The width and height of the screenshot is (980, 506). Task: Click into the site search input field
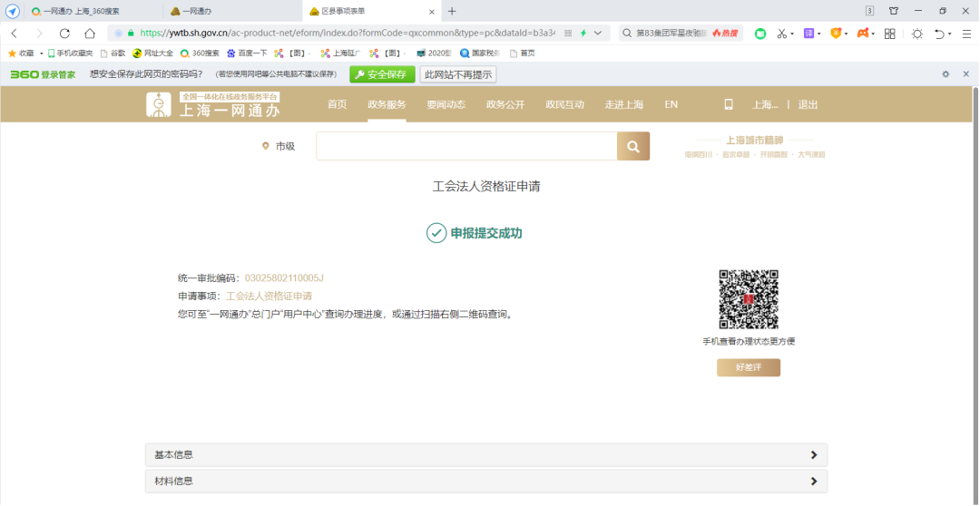point(466,146)
